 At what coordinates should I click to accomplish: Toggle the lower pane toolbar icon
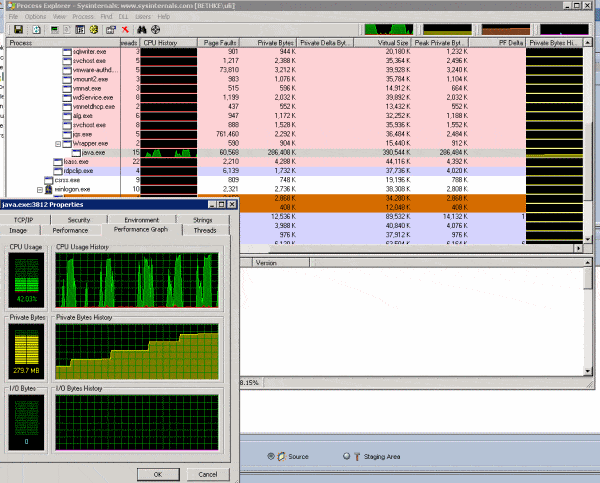coord(80,29)
